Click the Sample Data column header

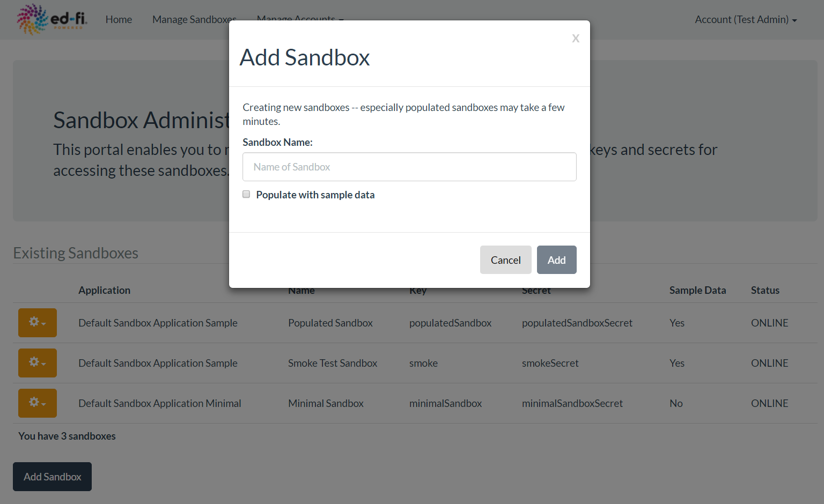click(x=697, y=290)
